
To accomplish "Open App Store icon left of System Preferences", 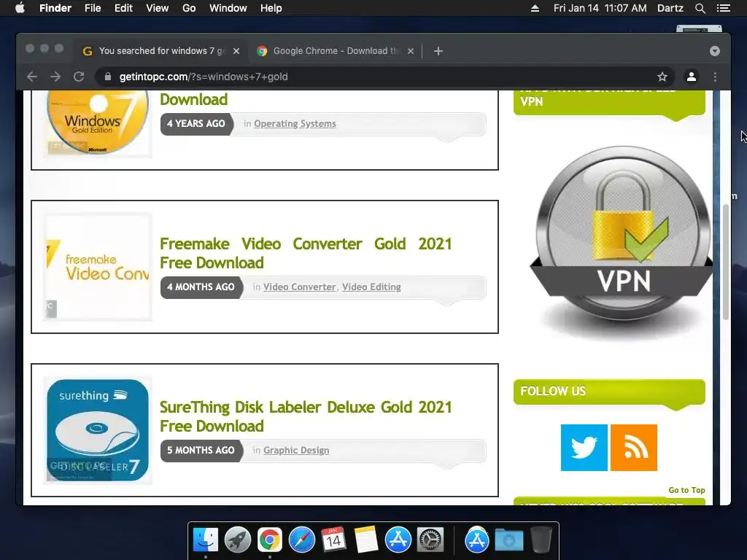I will click(398, 540).
